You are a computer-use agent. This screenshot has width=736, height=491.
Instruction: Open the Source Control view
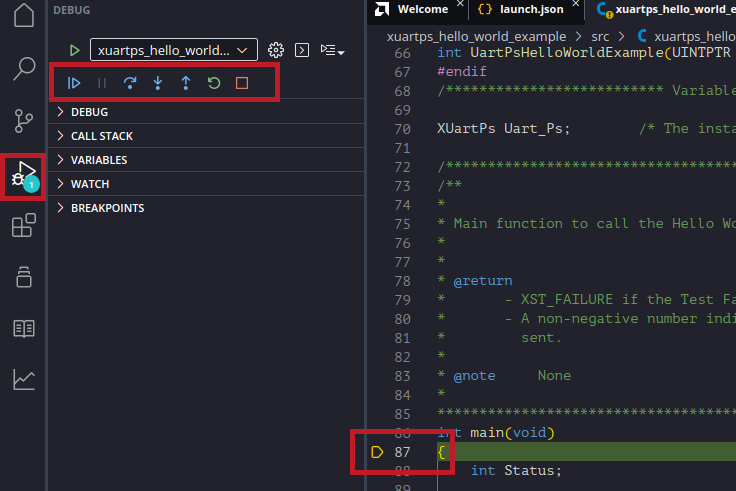[x=23, y=122]
